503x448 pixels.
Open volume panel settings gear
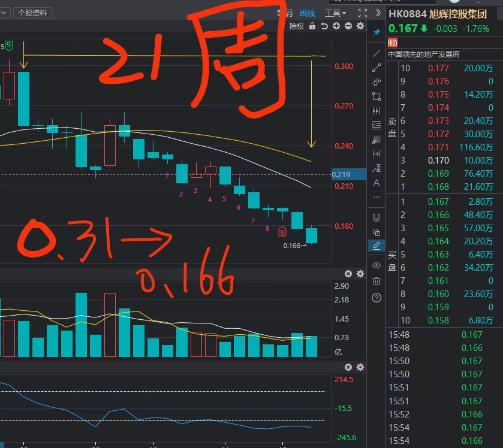360,274
